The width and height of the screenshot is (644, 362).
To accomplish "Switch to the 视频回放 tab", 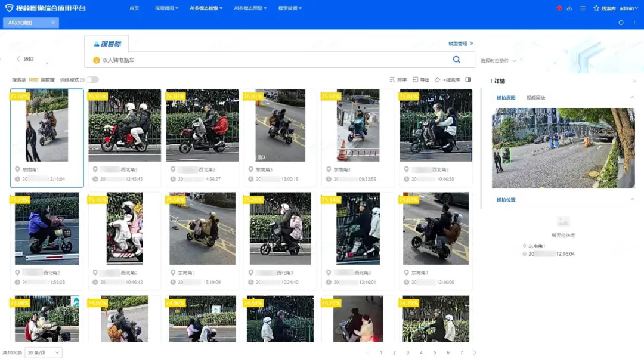I will point(535,97).
